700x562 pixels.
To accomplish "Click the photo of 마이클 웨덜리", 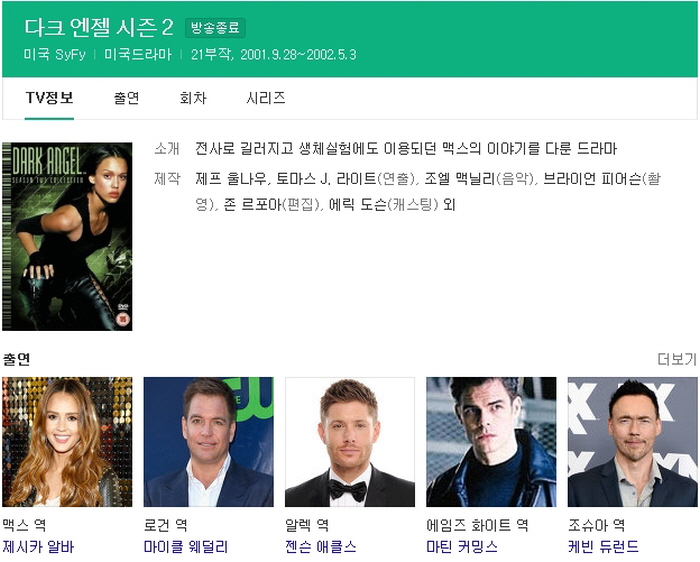I will coord(208,442).
